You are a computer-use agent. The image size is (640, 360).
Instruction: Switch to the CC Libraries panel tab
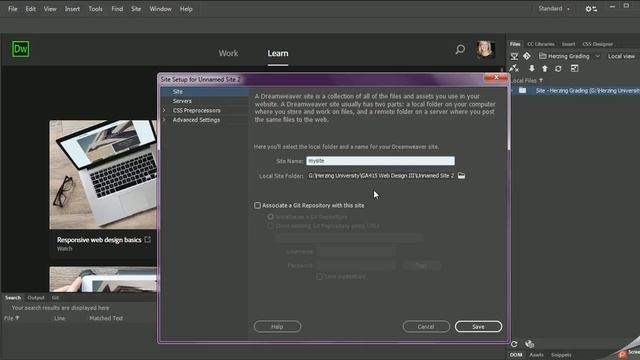click(x=540, y=44)
